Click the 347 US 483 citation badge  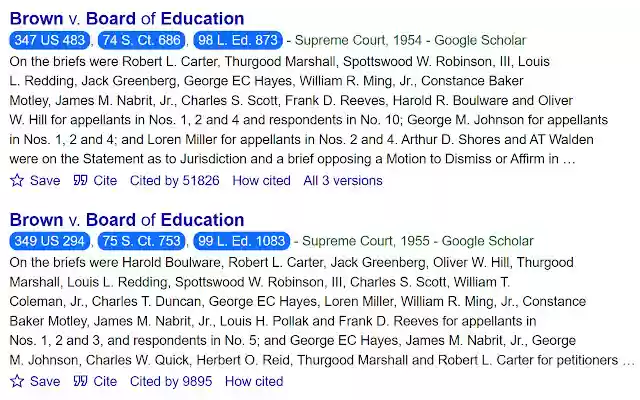tap(50, 41)
